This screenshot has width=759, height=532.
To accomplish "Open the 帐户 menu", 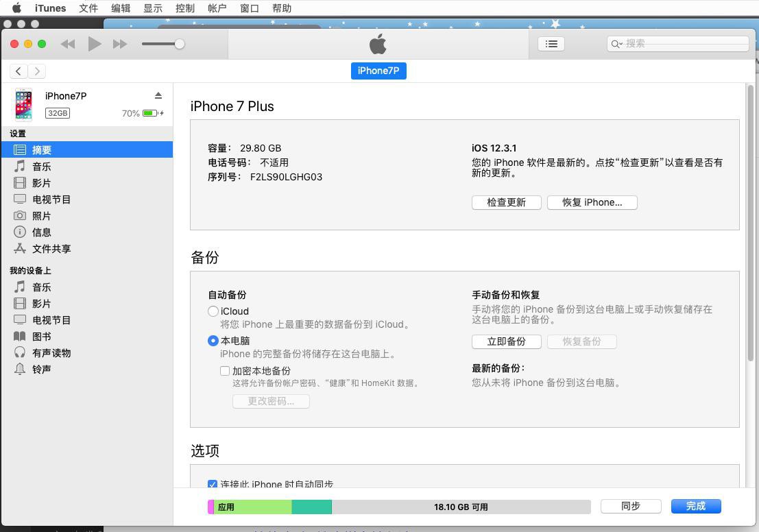I will click(217, 8).
